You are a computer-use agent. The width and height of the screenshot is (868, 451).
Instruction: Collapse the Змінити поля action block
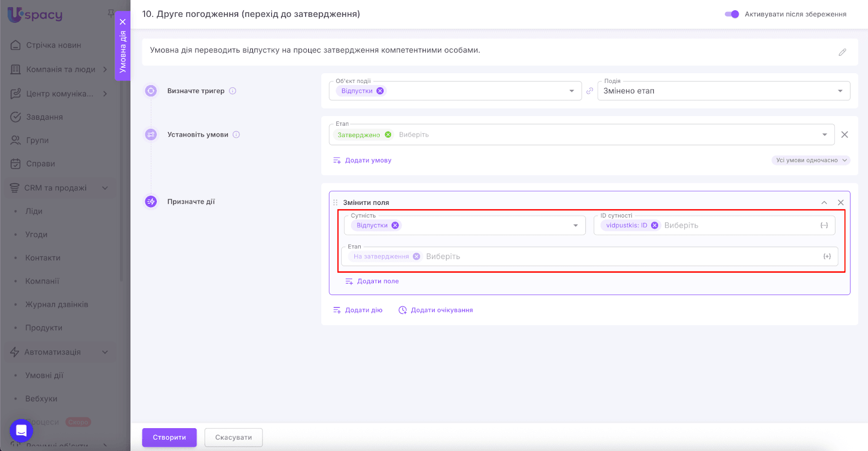(x=824, y=203)
